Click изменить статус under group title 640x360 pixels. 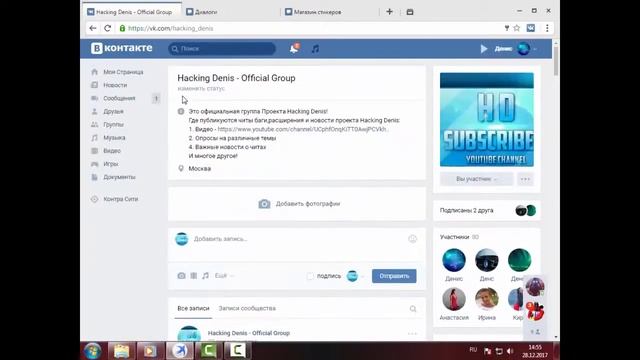click(x=201, y=88)
